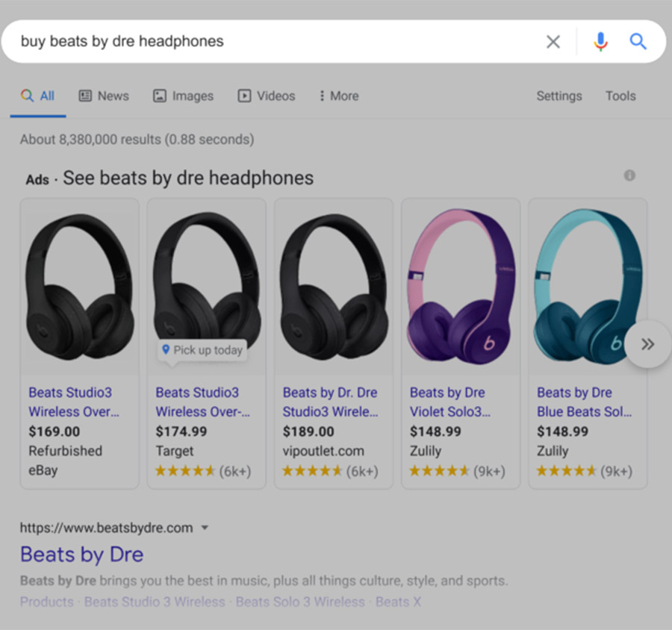Click the $169.00 price

54,431
